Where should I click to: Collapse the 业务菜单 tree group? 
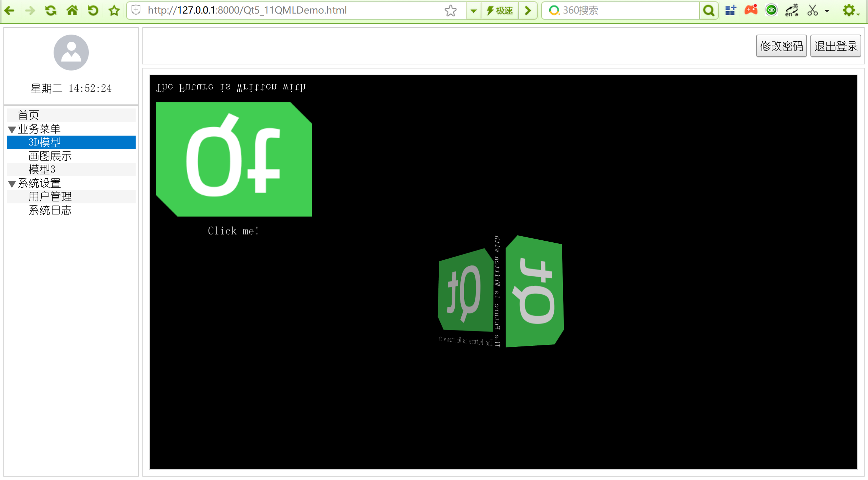click(x=12, y=129)
